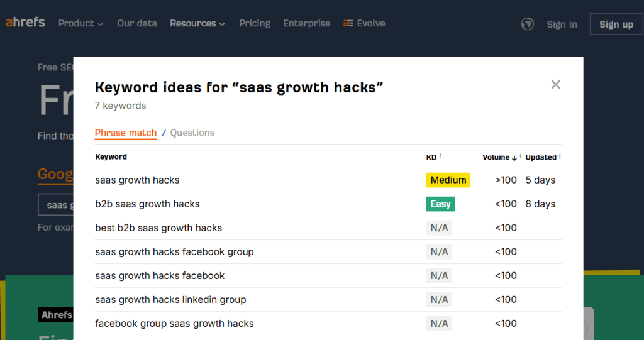Click the Sign in link
Image resolution: width=644 pixels, height=340 pixels.
point(562,24)
